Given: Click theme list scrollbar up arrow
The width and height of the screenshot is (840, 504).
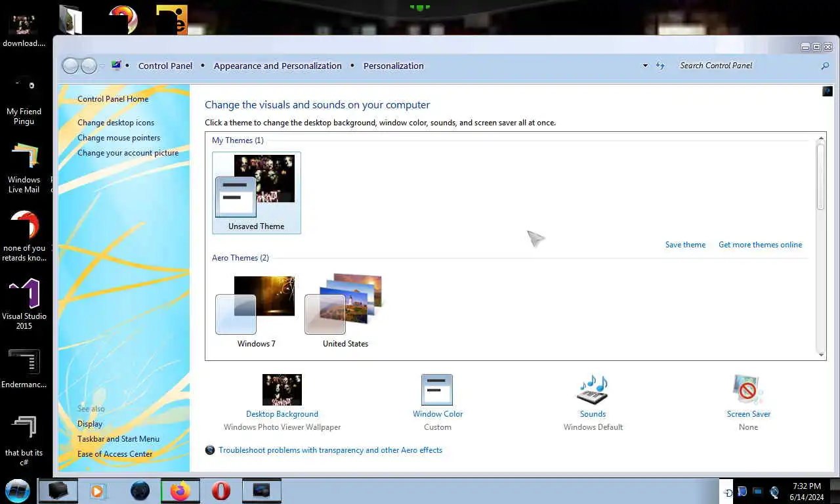Looking at the screenshot, I should point(820,138).
